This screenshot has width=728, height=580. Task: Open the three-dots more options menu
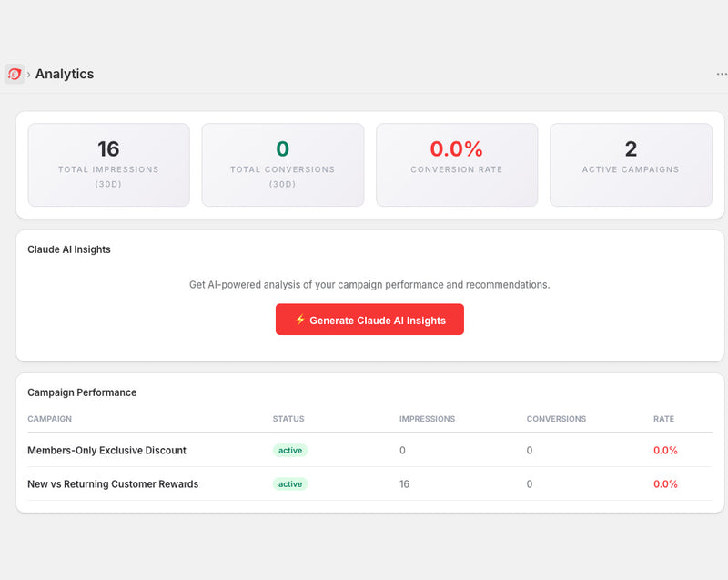(722, 74)
